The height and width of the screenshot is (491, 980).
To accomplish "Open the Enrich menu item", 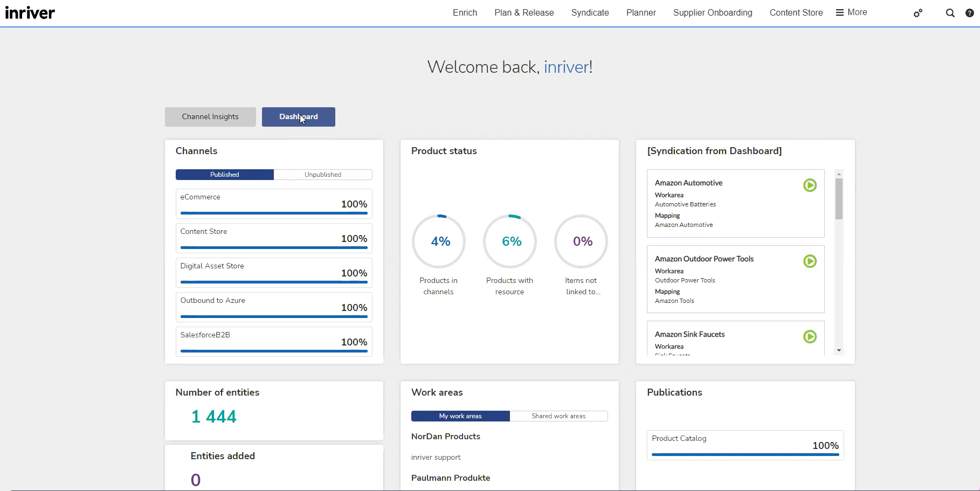I will click(x=465, y=12).
